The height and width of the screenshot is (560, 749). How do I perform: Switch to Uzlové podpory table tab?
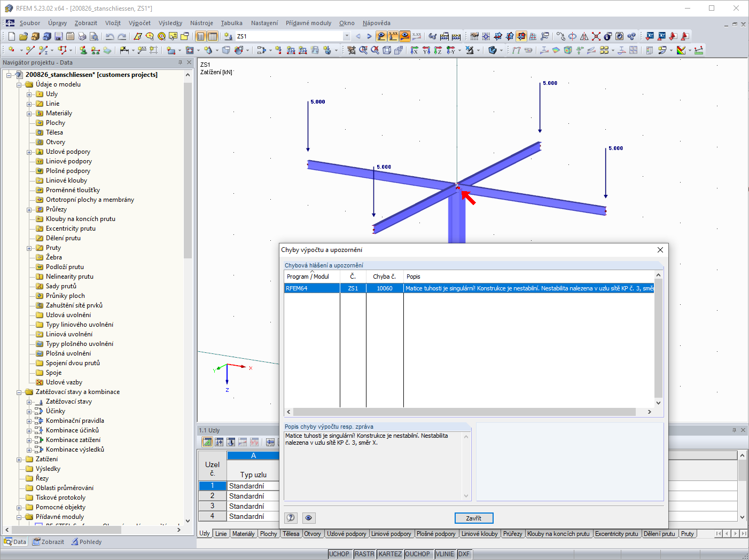click(347, 534)
